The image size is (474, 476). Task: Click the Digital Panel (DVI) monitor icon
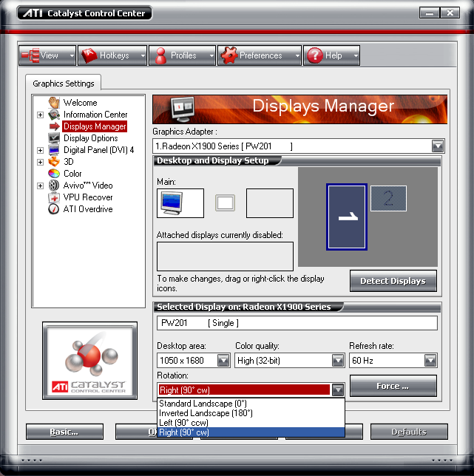click(54, 150)
